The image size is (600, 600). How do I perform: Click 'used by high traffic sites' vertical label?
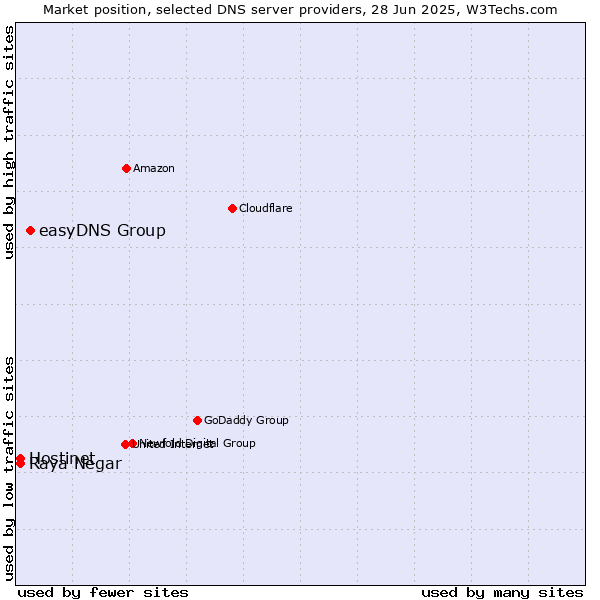[x=9, y=142]
